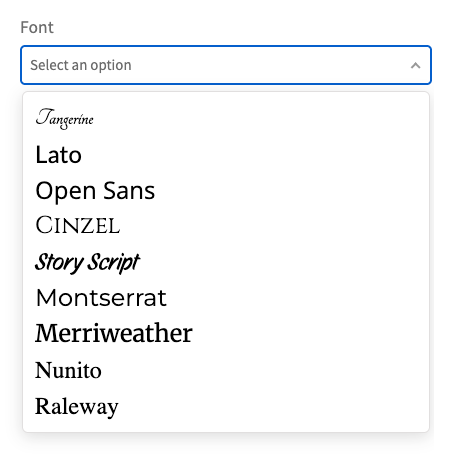This screenshot has width=452, height=463.
Task: Collapse the Font dropdown with the chevron
Action: click(415, 65)
